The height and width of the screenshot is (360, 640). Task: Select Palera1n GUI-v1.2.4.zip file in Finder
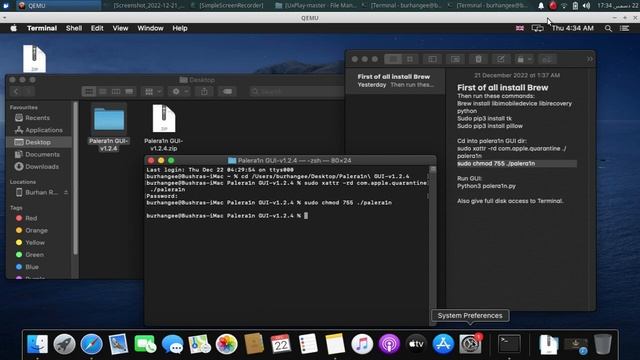tap(164, 127)
